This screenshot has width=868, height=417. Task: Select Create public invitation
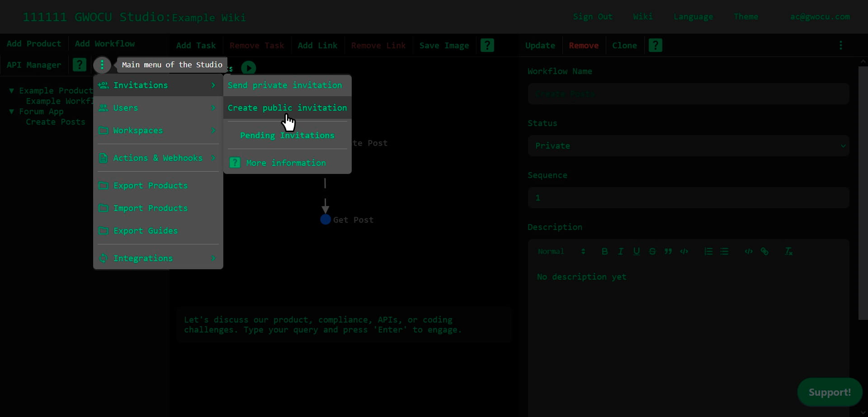tap(287, 108)
